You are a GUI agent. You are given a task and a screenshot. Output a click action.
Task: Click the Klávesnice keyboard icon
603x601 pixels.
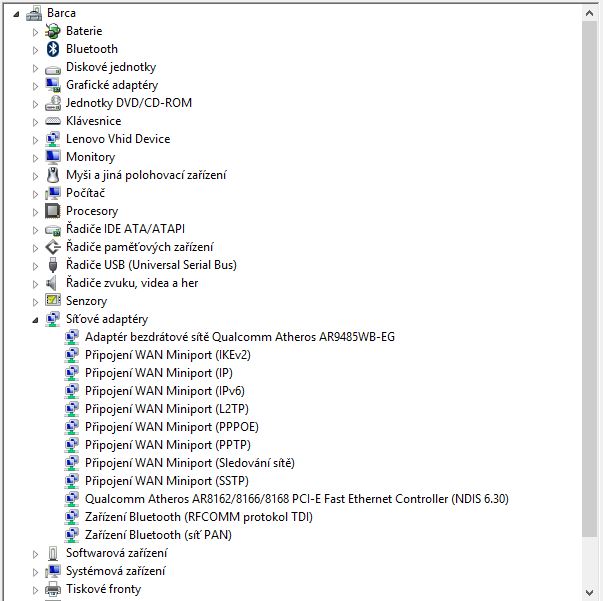point(53,121)
